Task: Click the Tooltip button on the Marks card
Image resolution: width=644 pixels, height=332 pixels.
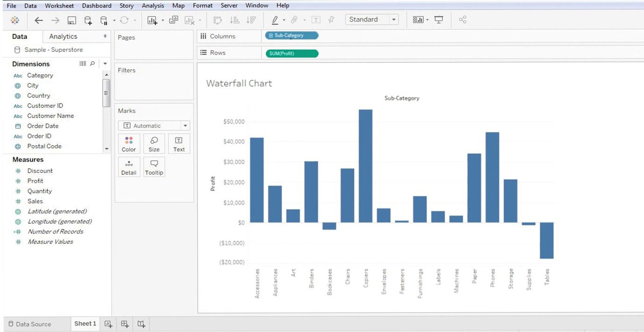Action: (x=154, y=167)
